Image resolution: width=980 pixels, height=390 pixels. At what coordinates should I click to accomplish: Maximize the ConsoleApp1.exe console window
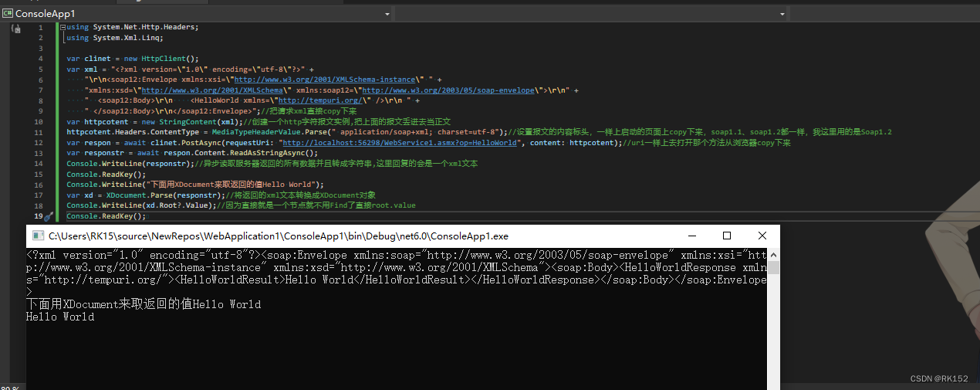point(726,236)
